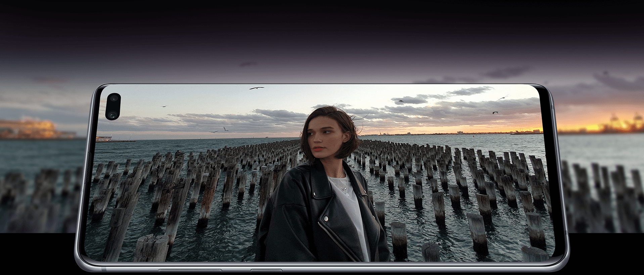The width and height of the screenshot is (644, 275).
Task: Click the small dark cloud above the phone
Action: coord(248,64)
